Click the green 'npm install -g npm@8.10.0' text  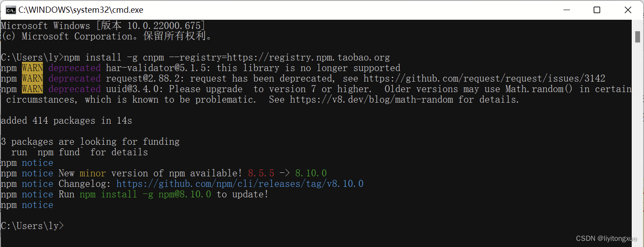(145, 194)
